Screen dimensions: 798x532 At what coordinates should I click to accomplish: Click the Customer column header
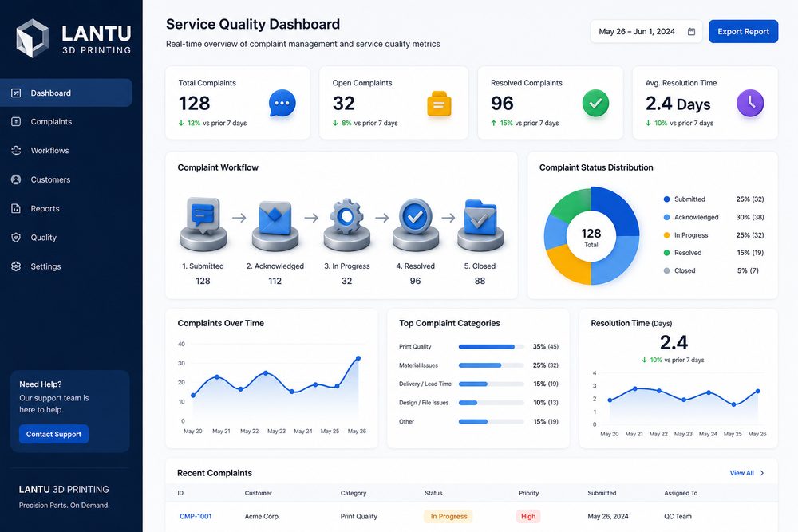click(258, 493)
